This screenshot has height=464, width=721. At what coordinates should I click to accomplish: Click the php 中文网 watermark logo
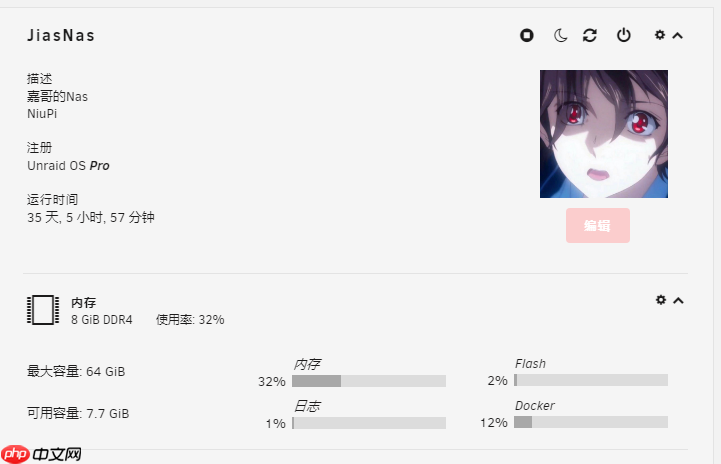pyautogui.click(x=42, y=454)
